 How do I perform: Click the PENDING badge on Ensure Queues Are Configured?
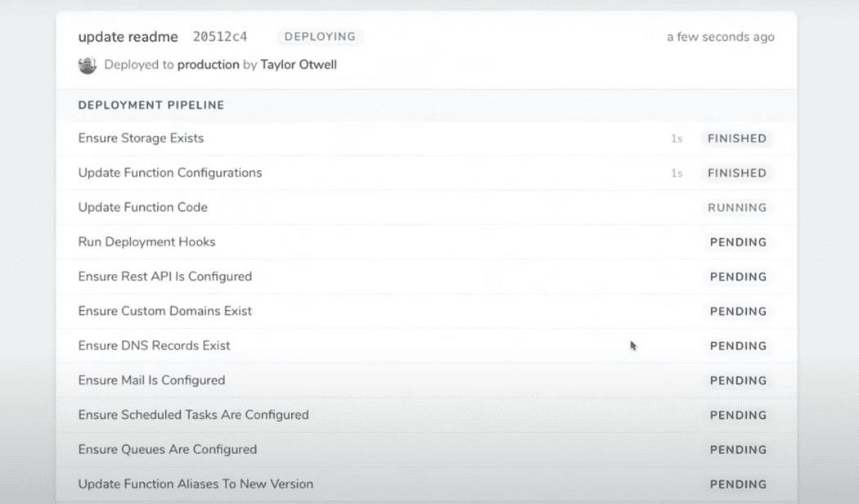point(738,449)
